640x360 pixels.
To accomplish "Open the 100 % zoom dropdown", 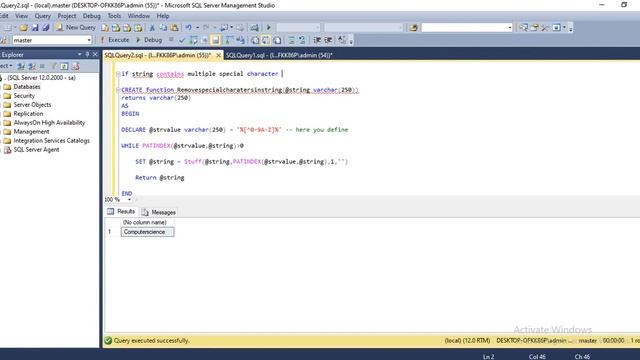I will point(129,200).
